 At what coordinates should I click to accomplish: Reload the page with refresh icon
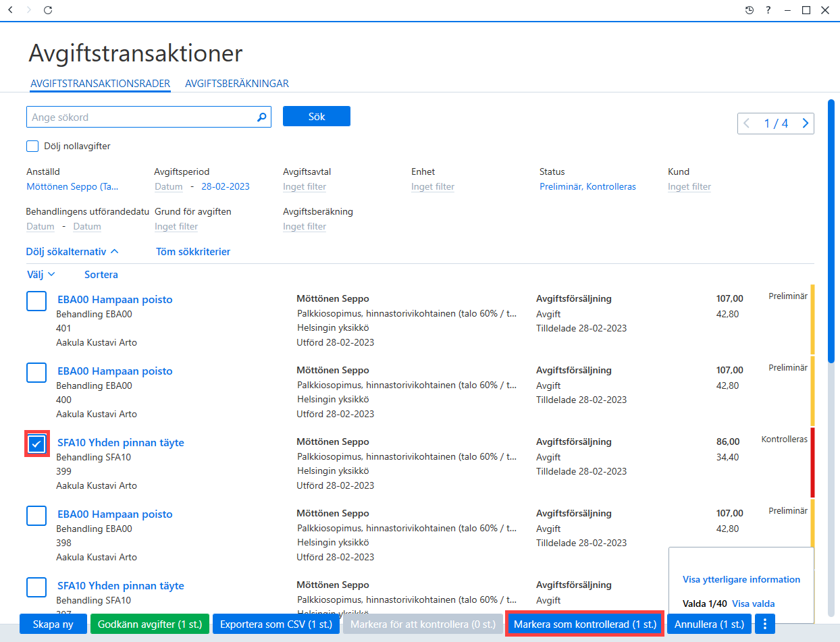(x=47, y=10)
